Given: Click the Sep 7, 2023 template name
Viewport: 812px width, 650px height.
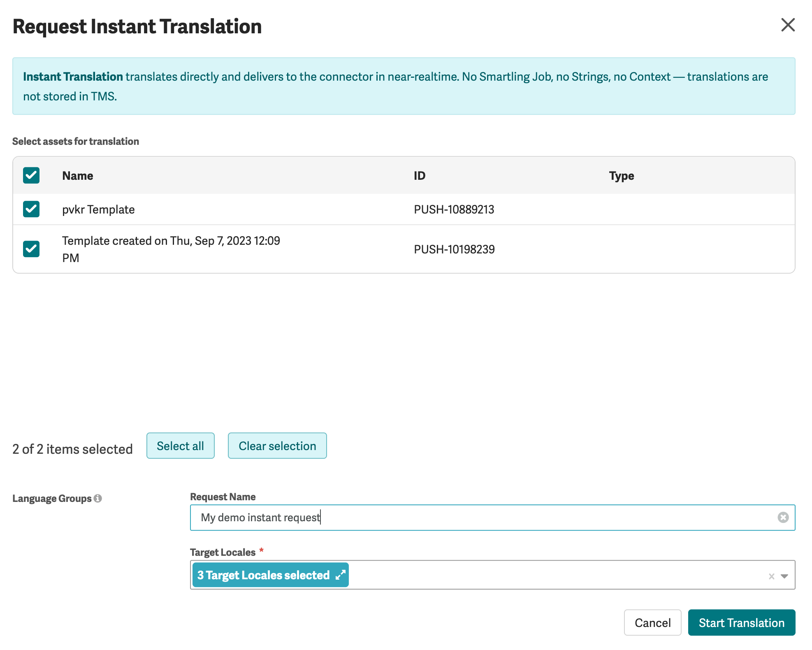Looking at the screenshot, I should click(171, 249).
